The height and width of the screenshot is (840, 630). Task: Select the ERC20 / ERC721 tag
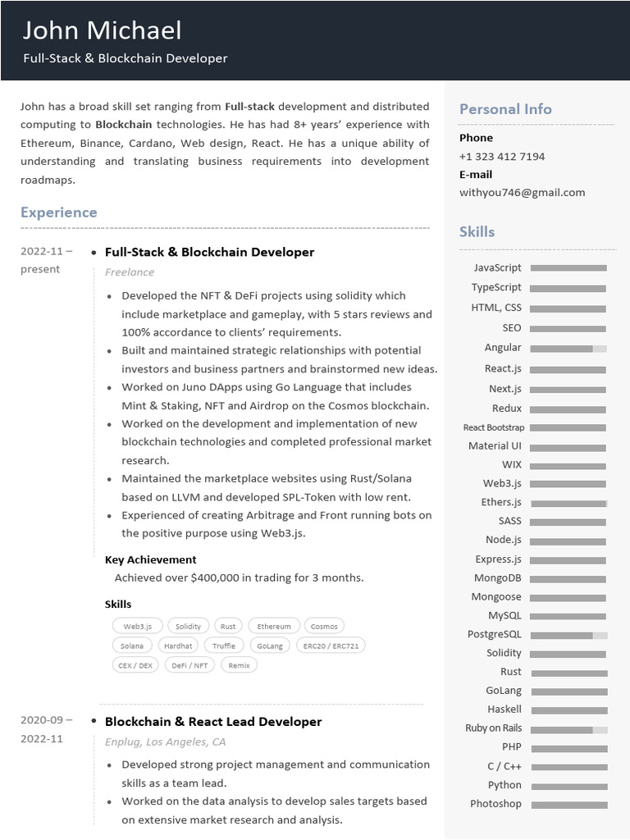(331, 646)
